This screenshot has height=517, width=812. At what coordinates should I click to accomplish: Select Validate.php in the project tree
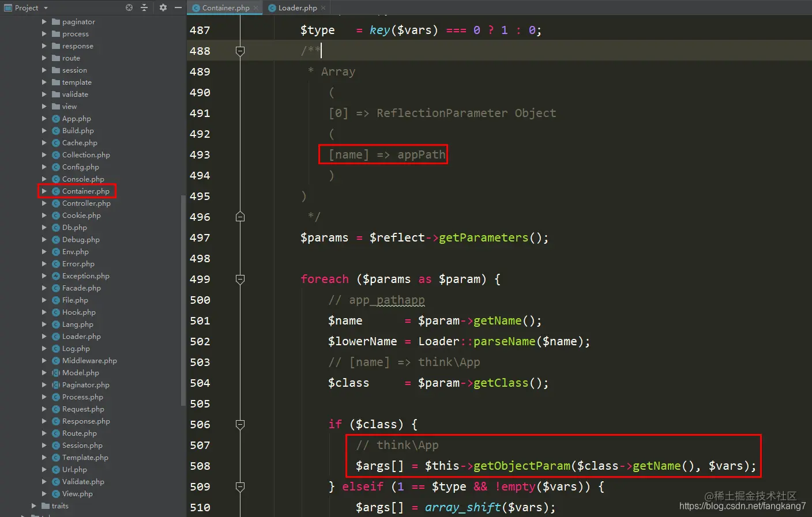pyautogui.click(x=83, y=482)
